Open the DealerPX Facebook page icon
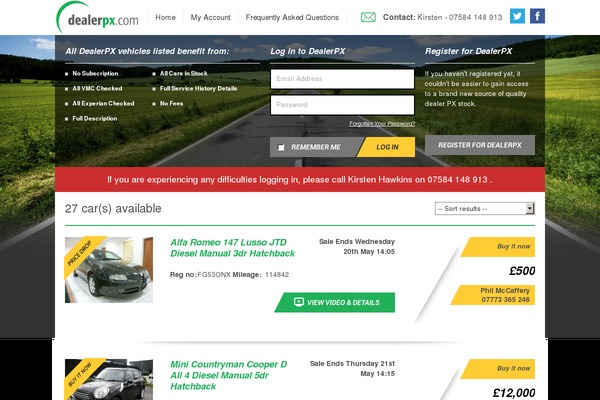This screenshot has height=400, width=600. coord(537,16)
